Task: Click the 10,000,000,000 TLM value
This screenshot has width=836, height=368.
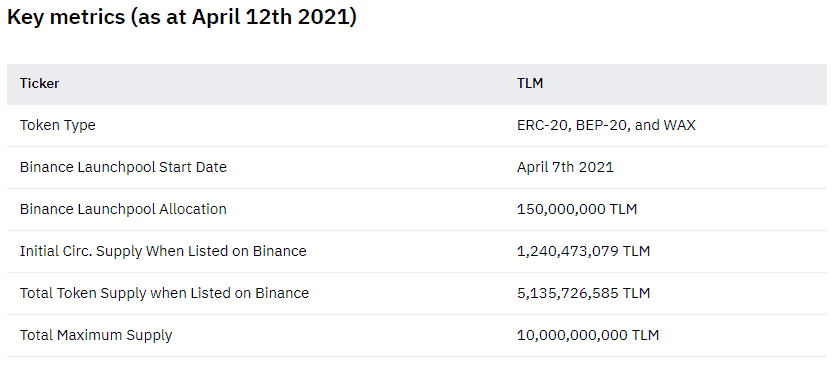Action: [x=588, y=335]
